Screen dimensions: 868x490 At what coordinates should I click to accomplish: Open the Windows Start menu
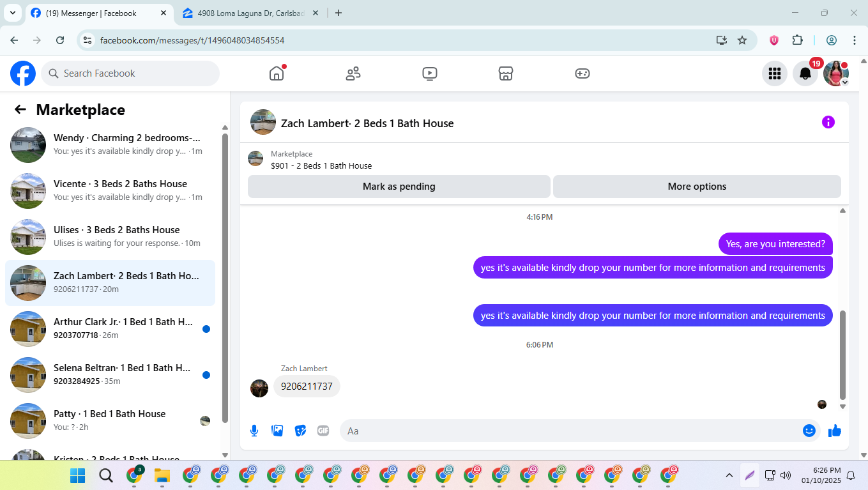(x=77, y=475)
